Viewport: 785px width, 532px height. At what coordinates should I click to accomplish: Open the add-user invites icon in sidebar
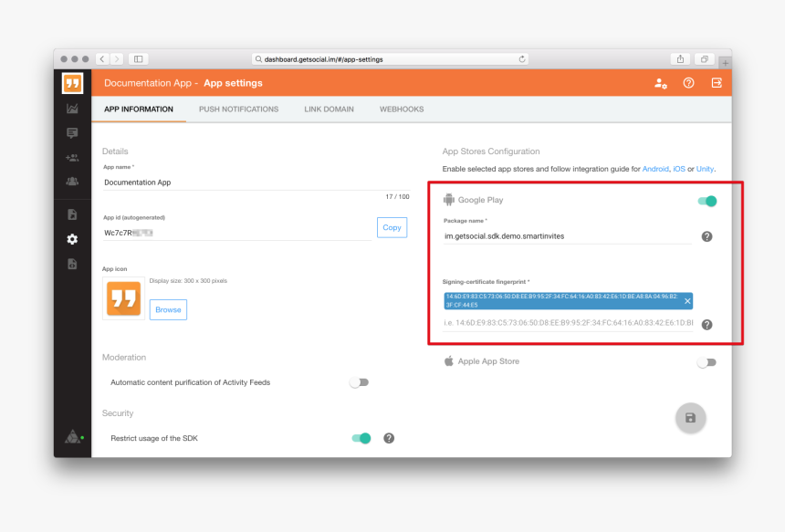[72, 158]
